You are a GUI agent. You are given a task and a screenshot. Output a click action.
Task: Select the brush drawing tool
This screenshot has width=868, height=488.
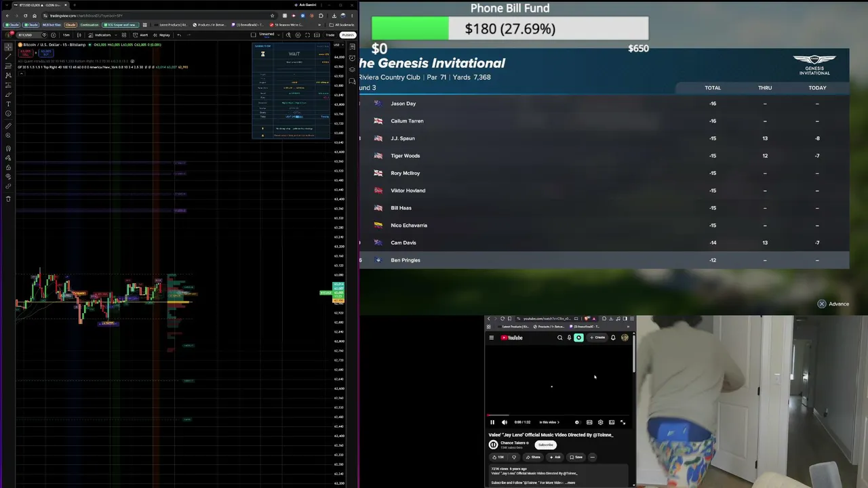click(8, 95)
